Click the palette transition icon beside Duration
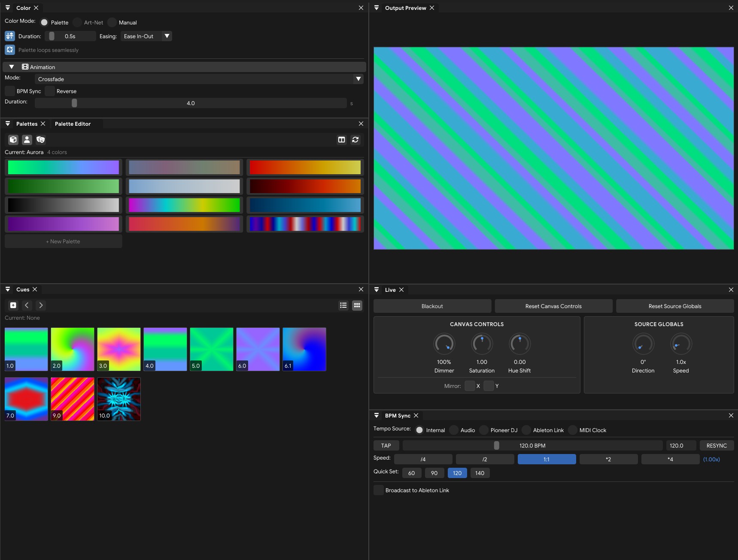Screen dimensions: 738x560 click(x=10, y=36)
